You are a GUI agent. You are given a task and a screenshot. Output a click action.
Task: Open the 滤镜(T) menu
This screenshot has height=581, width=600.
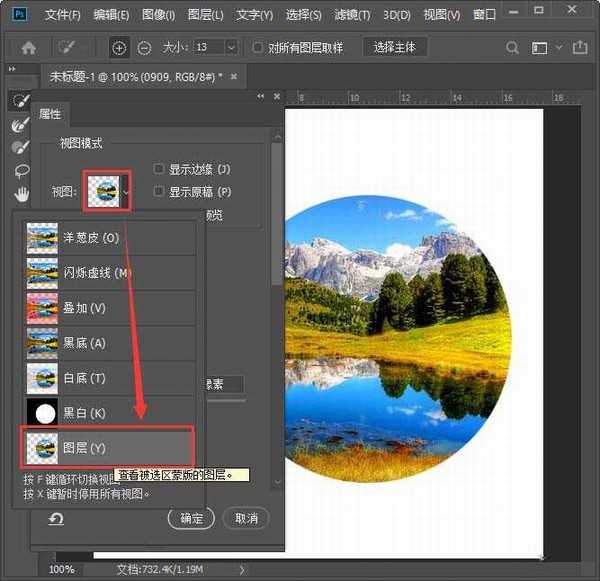(350, 15)
